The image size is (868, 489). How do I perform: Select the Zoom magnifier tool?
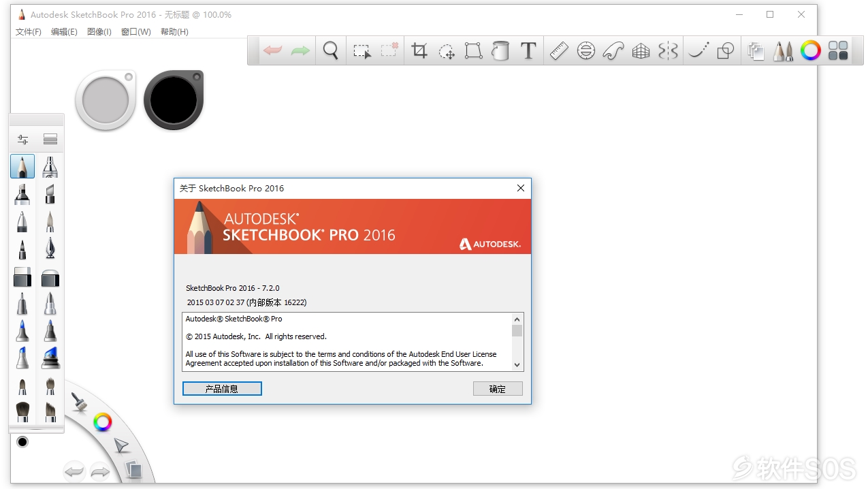pos(331,51)
